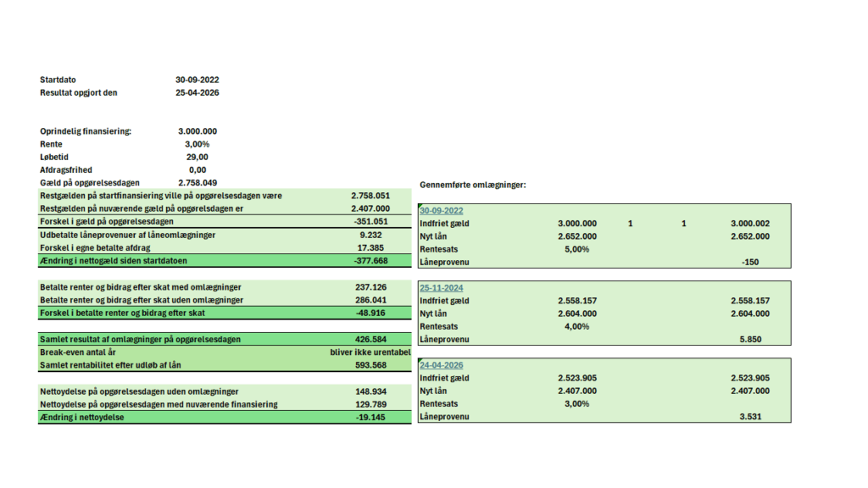The image size is (868, 488).
Task: Select 'Forskel i betalte renter og bidrag efter skat'
Action: tap(122, 313)
